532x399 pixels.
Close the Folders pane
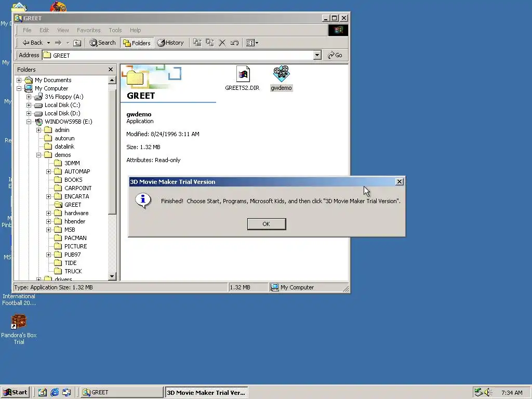click(111, 70)
